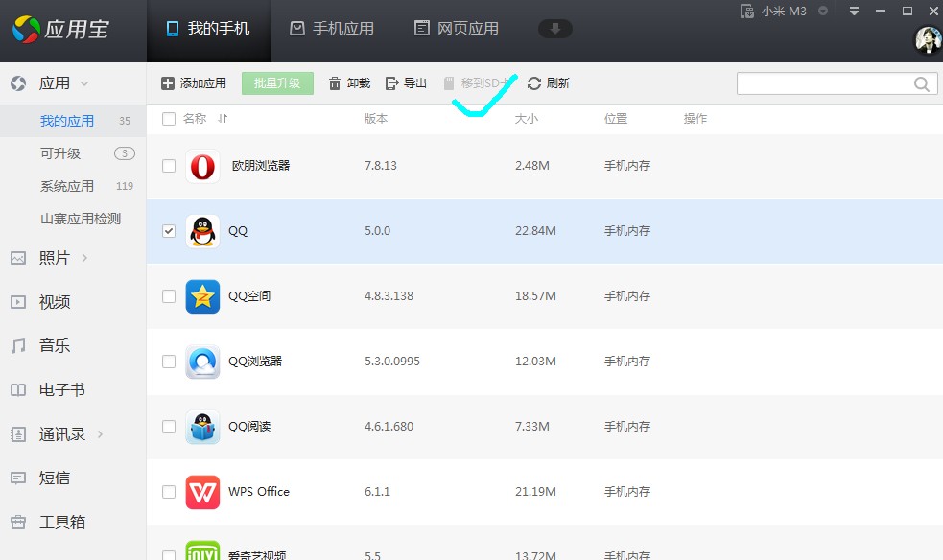Open the title bar main menu arrow
The image size is (943, 560).
[854, 11]
